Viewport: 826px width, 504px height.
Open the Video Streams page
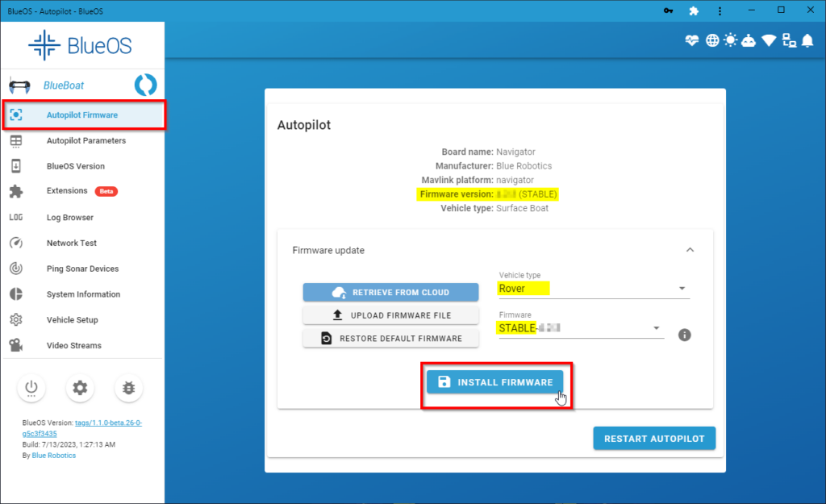pyautogui.click(x=73, y=345)
